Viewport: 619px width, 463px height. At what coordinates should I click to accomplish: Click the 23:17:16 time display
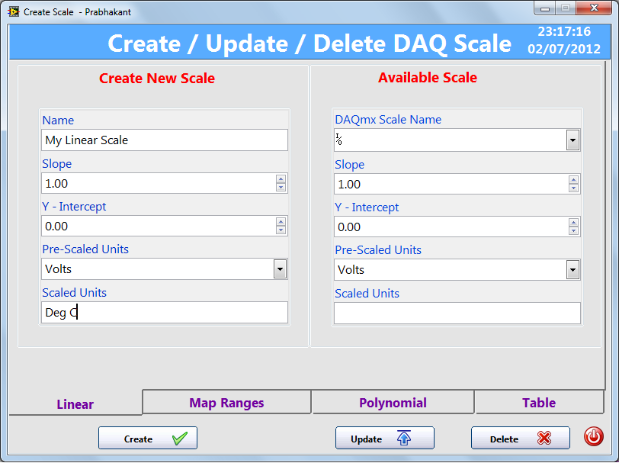[564, 32]
